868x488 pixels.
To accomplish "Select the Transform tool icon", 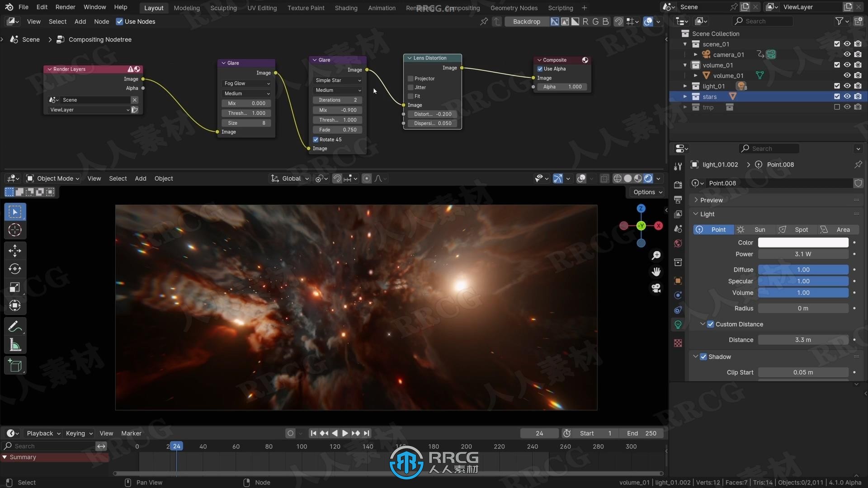I will 15,305.
